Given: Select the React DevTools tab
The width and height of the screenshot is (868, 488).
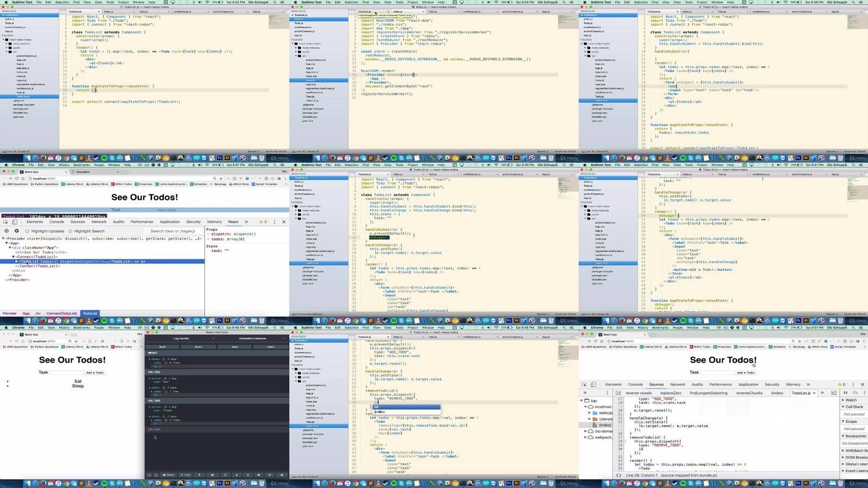Looking at the screenshot, I should click(233, 221).
